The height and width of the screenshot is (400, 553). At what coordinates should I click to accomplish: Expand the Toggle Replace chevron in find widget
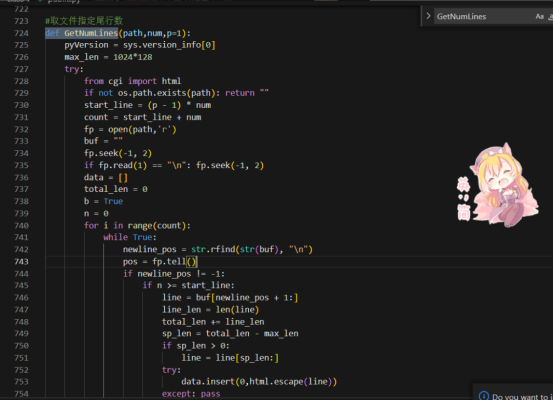(428, 16)
